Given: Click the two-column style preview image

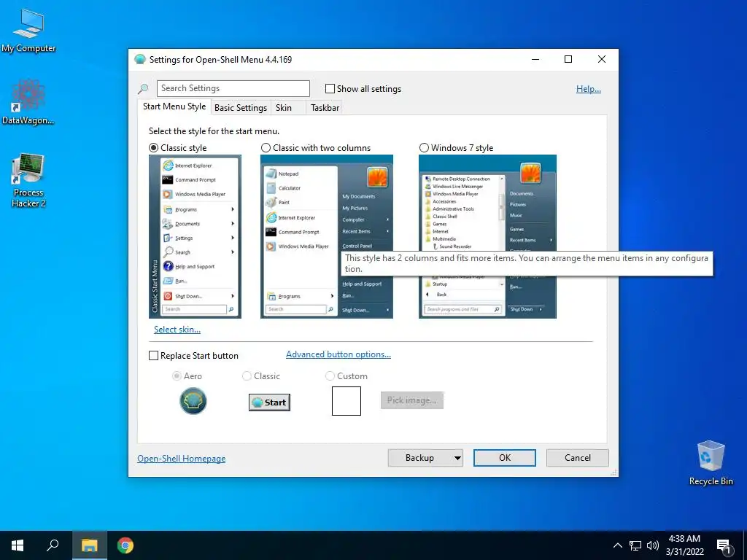Looking at the screenshot, I should [x=327, y=236].
